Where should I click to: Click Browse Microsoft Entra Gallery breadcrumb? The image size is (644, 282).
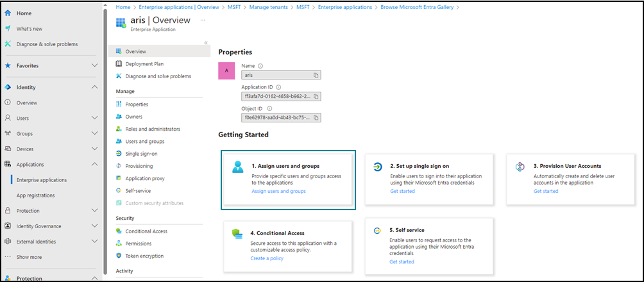(417, 7)
